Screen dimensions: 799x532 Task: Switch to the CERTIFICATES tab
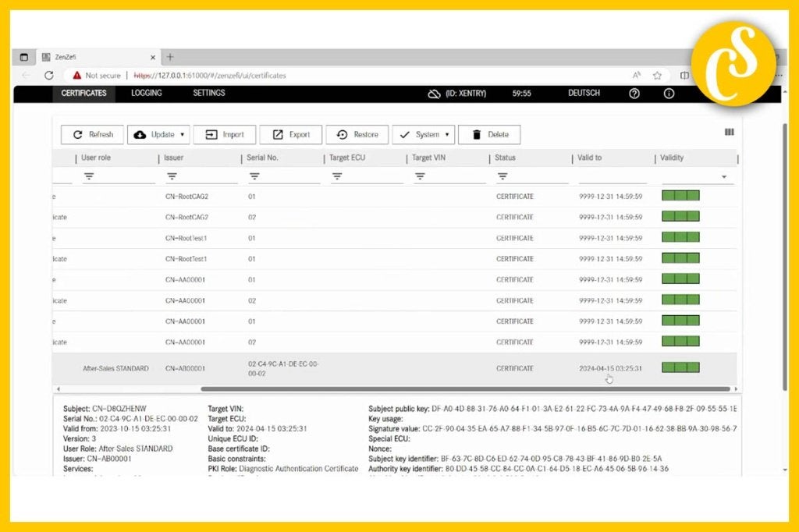pos(84,94)
